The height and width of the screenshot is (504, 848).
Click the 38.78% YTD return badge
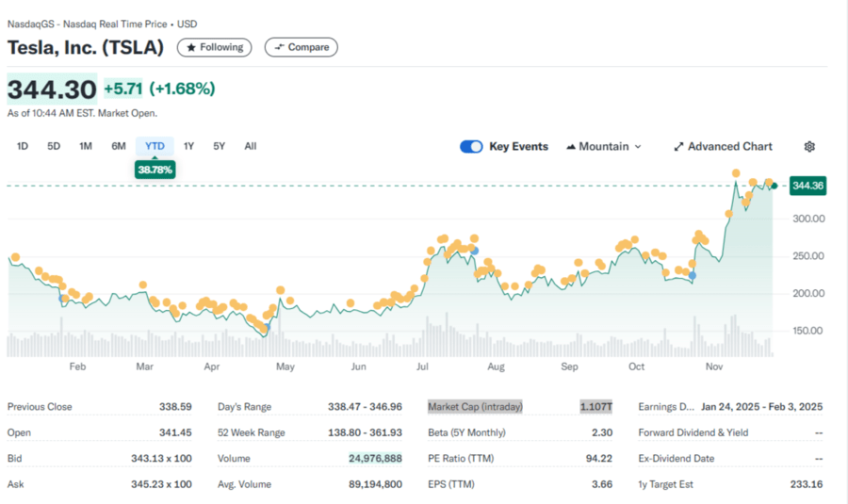155,170
